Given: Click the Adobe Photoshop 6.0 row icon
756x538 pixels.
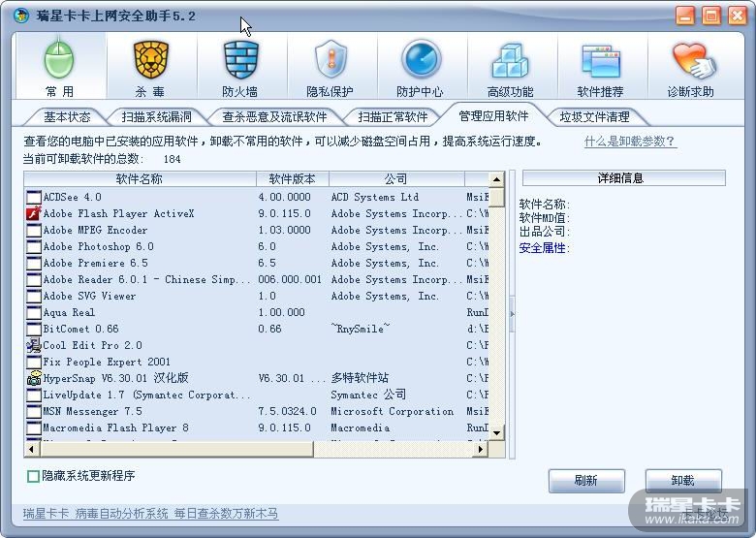Looking at the screenshot, I should point(34,246).
